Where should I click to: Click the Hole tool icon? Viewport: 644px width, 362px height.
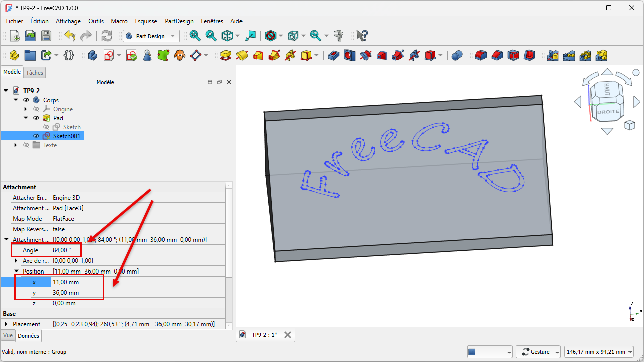(350, 55)
